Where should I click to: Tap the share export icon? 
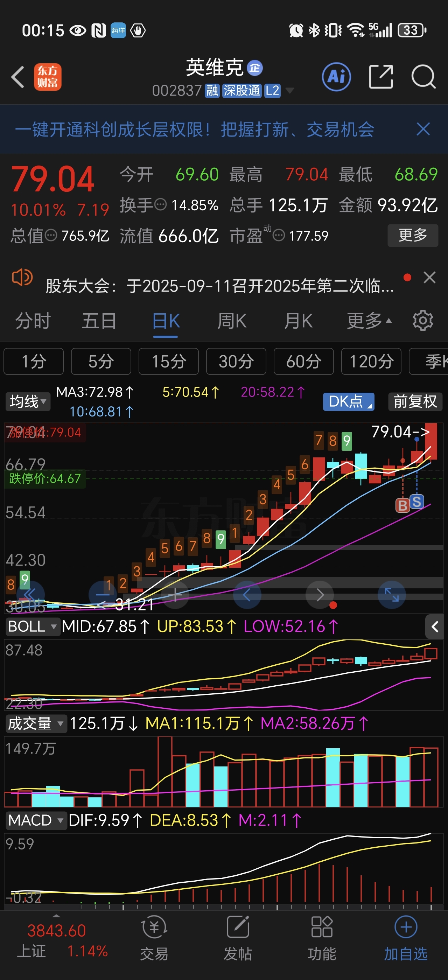pos(381,77)
